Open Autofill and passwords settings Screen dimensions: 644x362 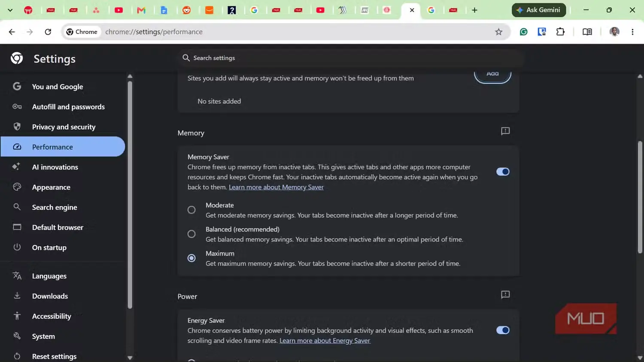coord(63,107)
